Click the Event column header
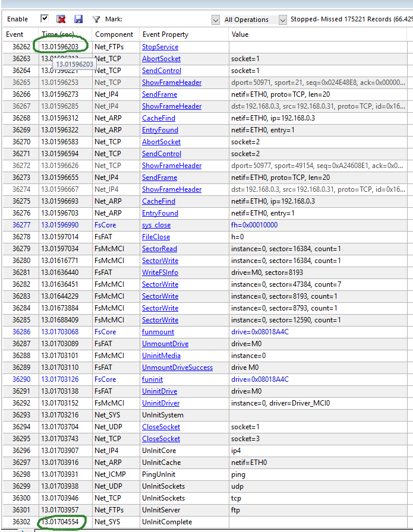 [15, 34]
